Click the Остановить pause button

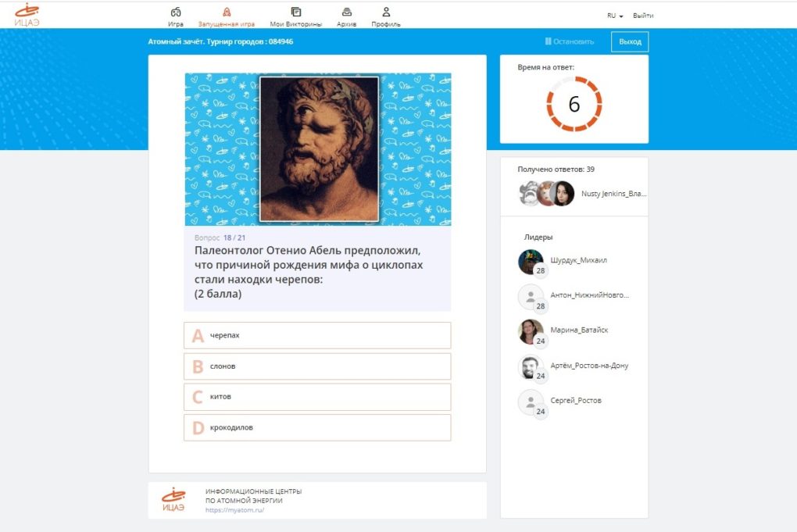click(570, 41)
